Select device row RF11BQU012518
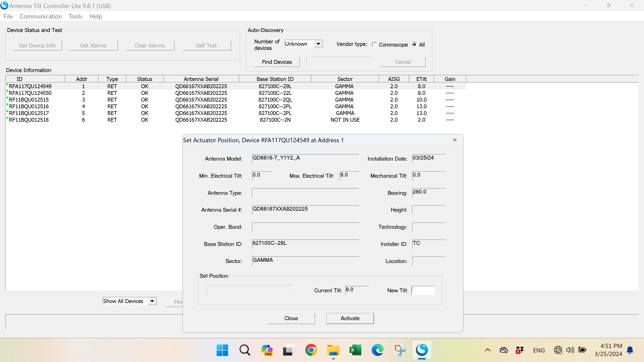 click(236, 120)
